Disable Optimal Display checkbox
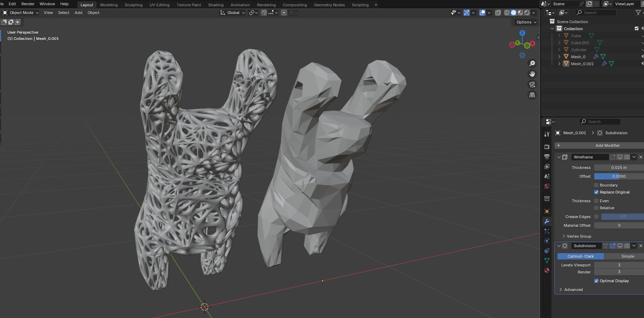 click(596, 281)
